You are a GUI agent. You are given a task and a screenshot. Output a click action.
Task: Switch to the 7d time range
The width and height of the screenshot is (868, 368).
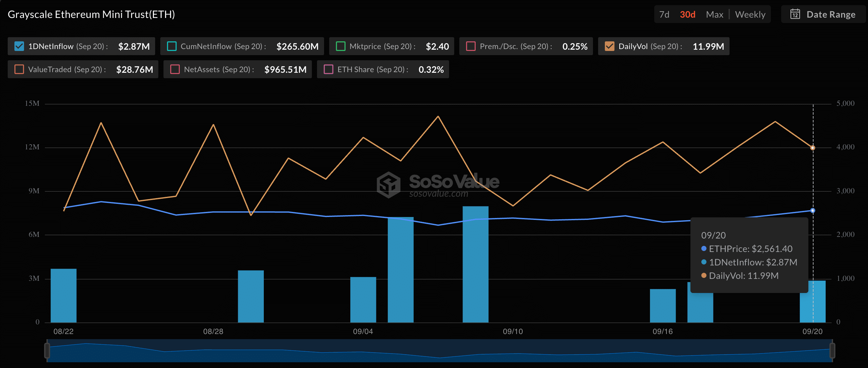[x=664, y=14]
